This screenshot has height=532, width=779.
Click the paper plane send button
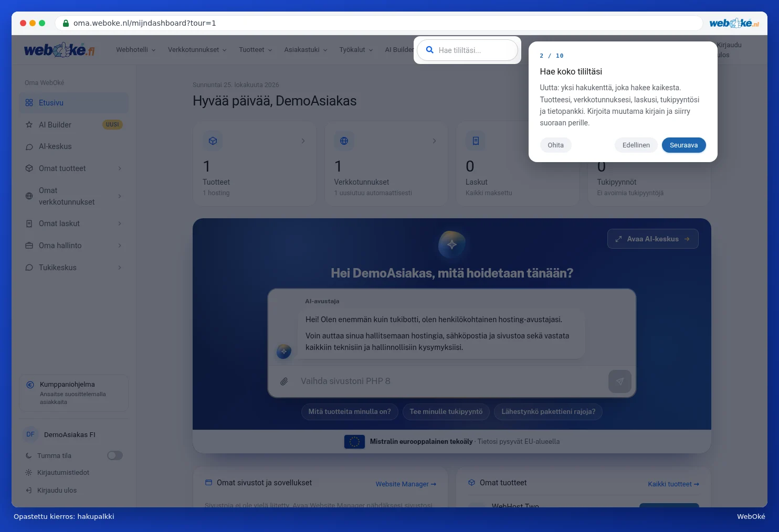(x=619, y=381)
